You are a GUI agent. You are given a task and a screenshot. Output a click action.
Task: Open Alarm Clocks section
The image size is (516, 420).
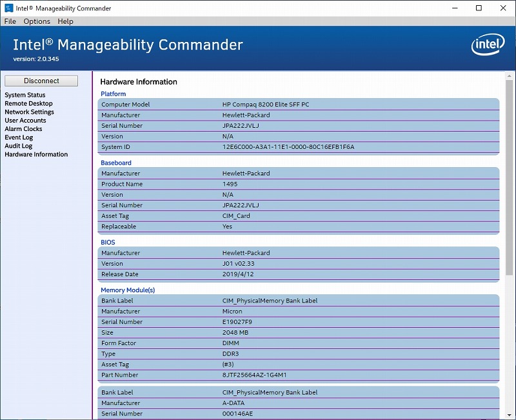tap(23, 128)
